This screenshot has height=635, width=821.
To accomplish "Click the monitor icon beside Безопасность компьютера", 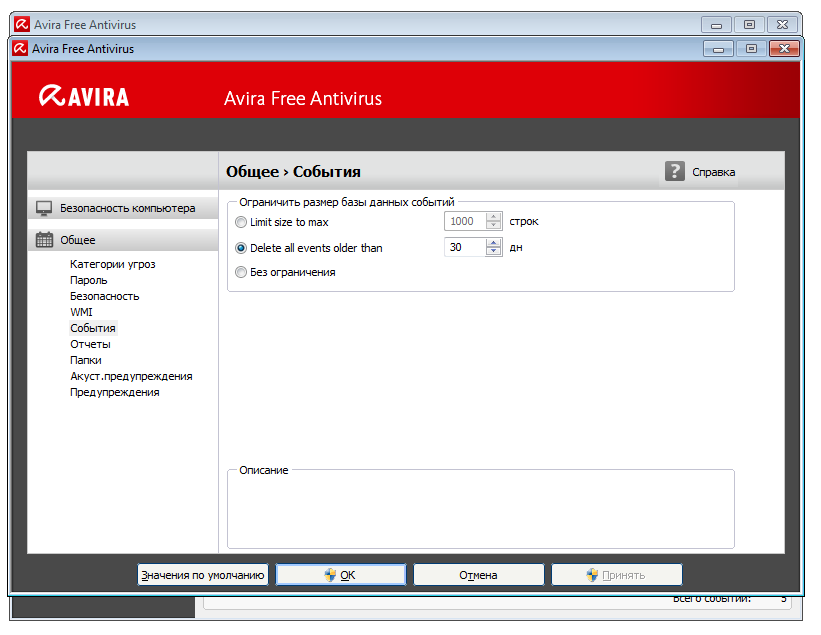I will point(44,208).
